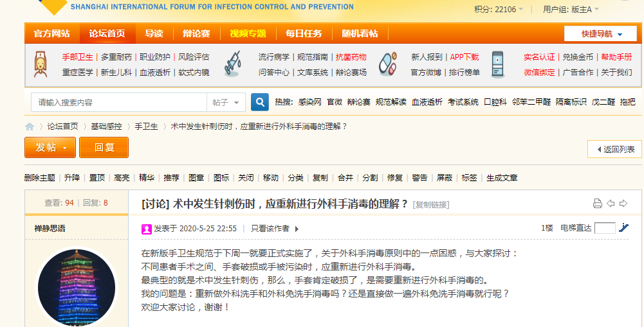Click the escalator jump-to-floor icon
This screenshot has height=327, width=644.
click(x=624, y=227)
